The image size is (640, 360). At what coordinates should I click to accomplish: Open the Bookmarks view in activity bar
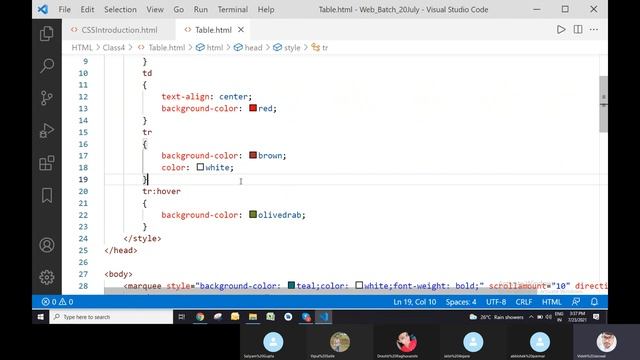pyautogui.click(x=47, y=195)
